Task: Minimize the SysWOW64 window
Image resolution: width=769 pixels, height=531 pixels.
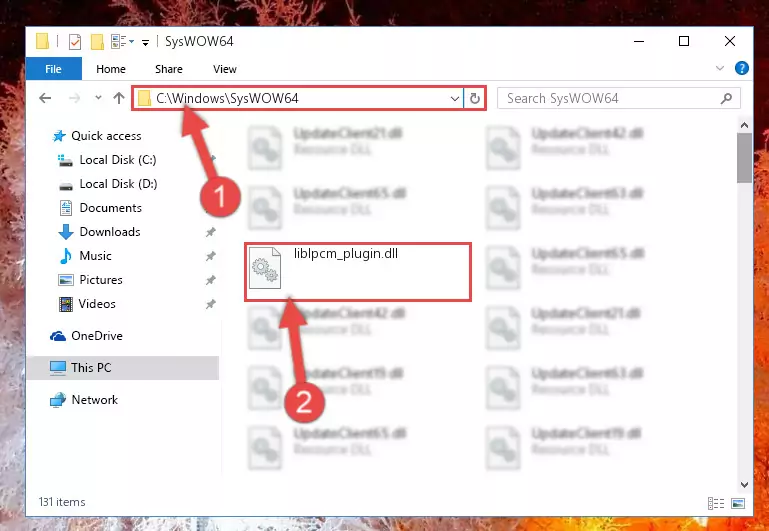Action: coord(639,42)
